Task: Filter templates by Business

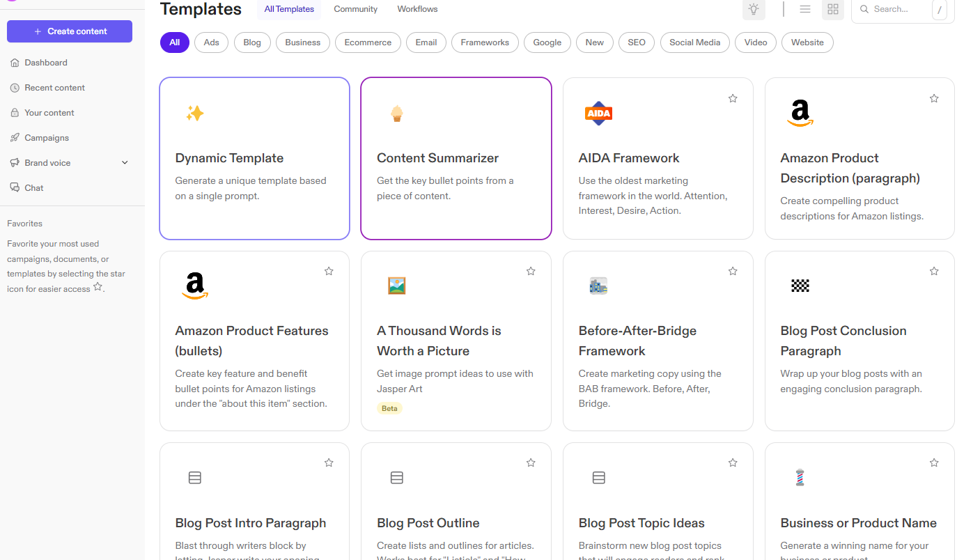Action: click(303, 42)
